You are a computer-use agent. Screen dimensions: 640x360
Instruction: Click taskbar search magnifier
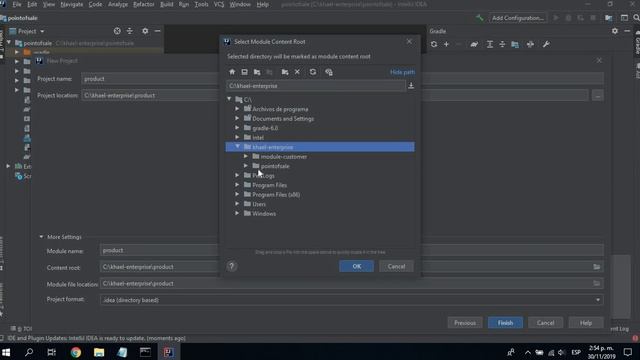[29, 352]
